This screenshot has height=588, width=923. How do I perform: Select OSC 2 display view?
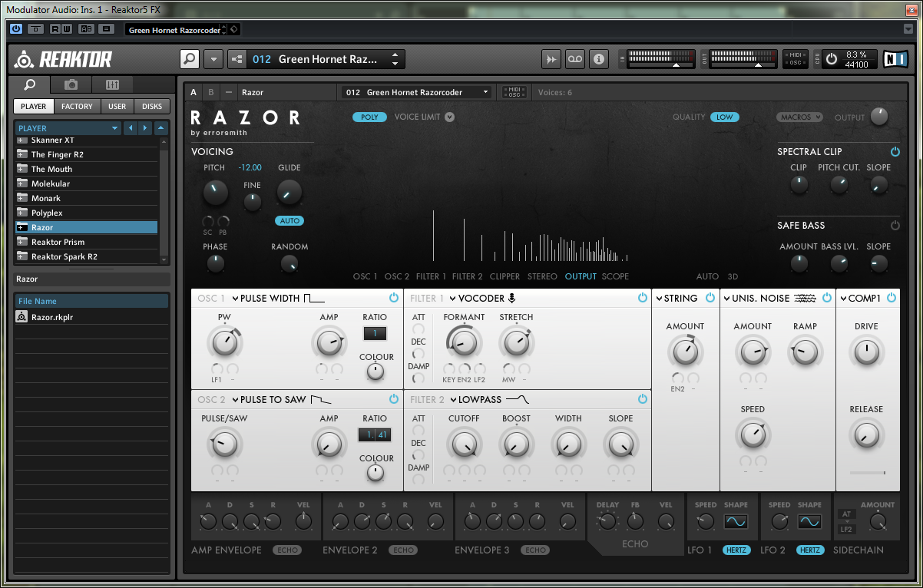point(397,276)
